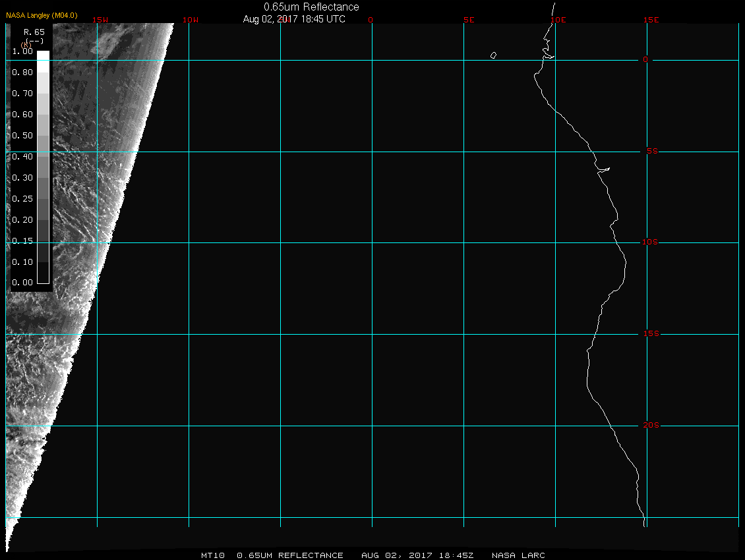Select the small island outline near the equator
745x560 pixels.
point(493,55)
